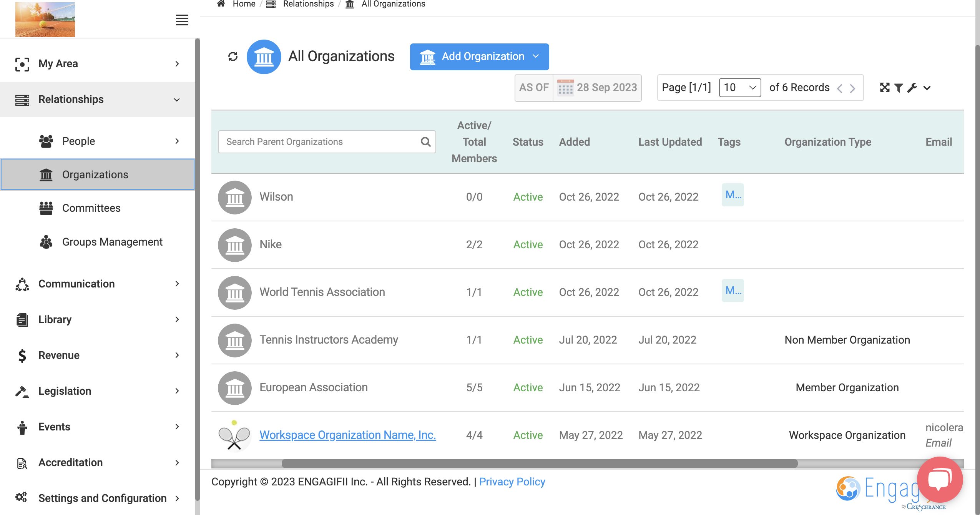Viewport: 980px width, 515px height.
Task: Open the Add Organization dropdown button
Action: pyautogui.click(x=479, y=56)
